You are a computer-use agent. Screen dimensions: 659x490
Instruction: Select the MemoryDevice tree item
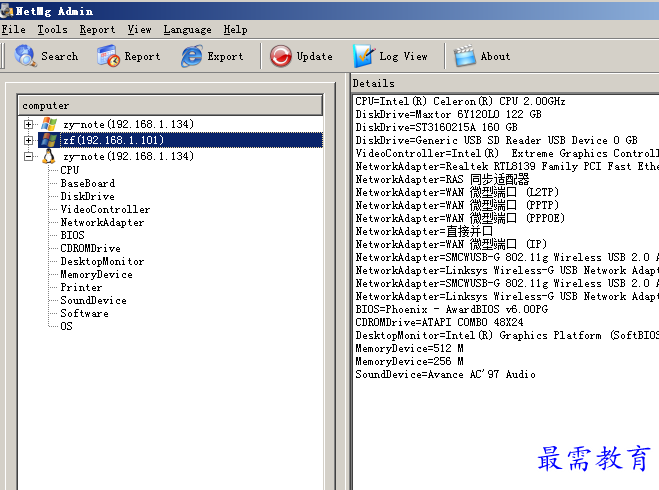click(96, 274)
